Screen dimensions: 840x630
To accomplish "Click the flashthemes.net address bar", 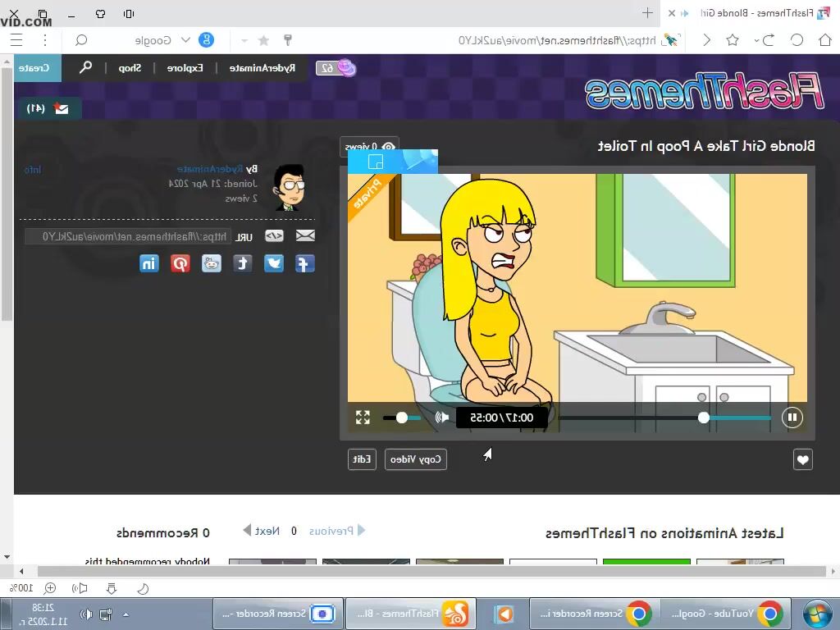I will (557, 40).
